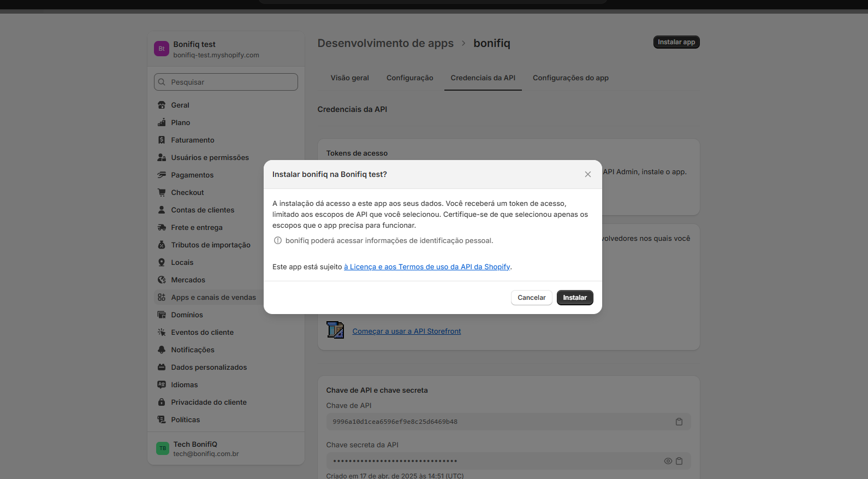The image size is (868, 479).
Task: Click the Plano chart icon
Action: point(162,122)
